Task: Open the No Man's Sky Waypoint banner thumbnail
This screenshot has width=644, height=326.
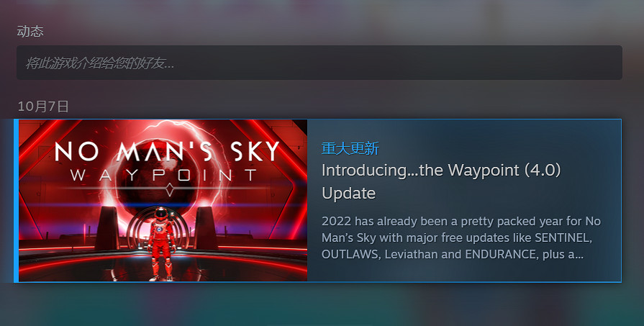Action: click(x=163, y=200)
